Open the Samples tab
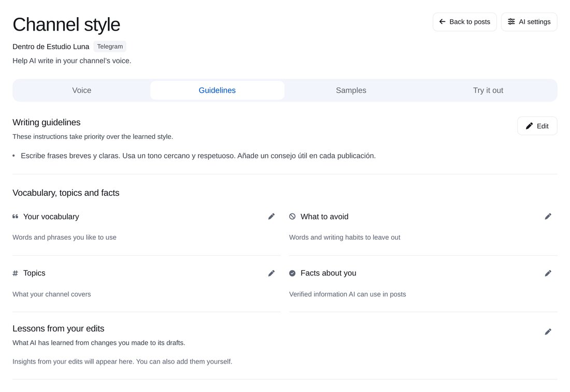Viewport: 570px width, 392px height. (351, 91)
